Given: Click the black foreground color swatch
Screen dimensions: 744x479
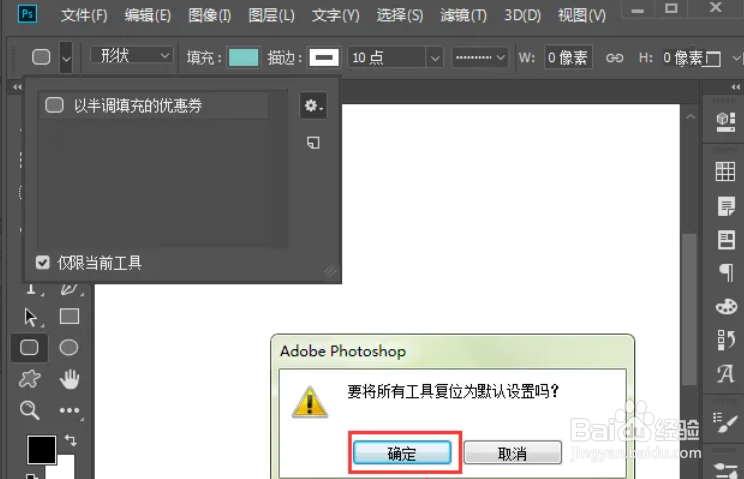Looking at the screenshot, I should [x=41, y=449].
